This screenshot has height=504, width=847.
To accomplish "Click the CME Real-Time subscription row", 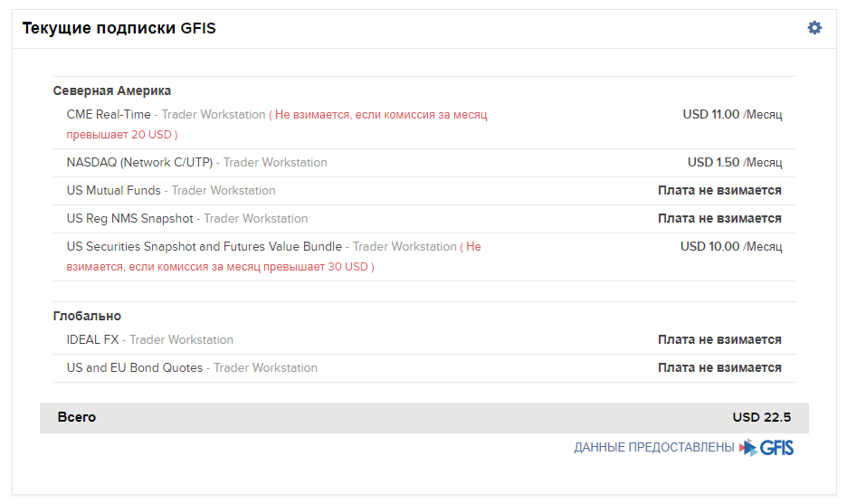I will pos(109,115).
